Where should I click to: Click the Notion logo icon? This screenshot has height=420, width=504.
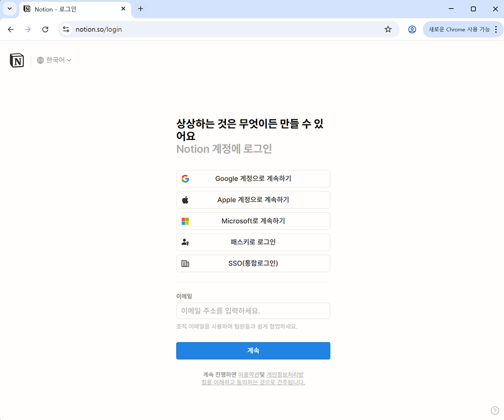point(16,60)
